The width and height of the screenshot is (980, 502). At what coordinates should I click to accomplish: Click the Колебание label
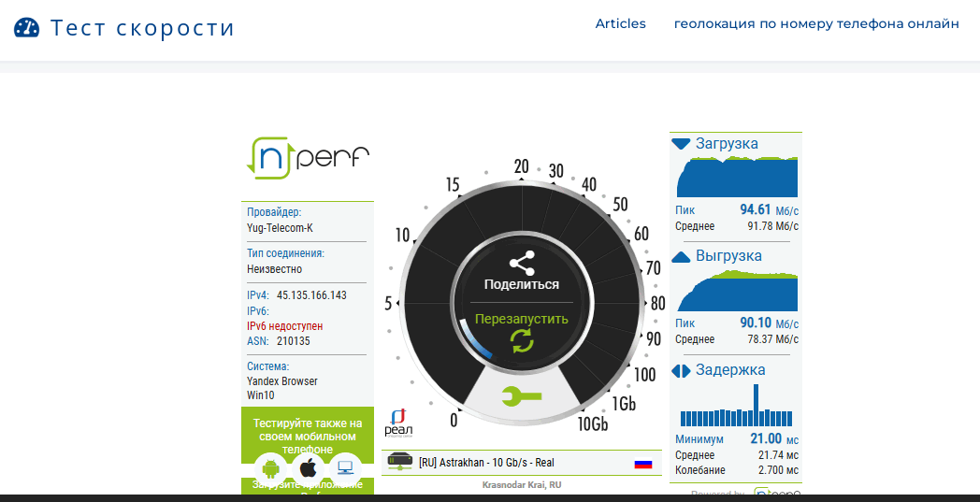pos(700,470)
